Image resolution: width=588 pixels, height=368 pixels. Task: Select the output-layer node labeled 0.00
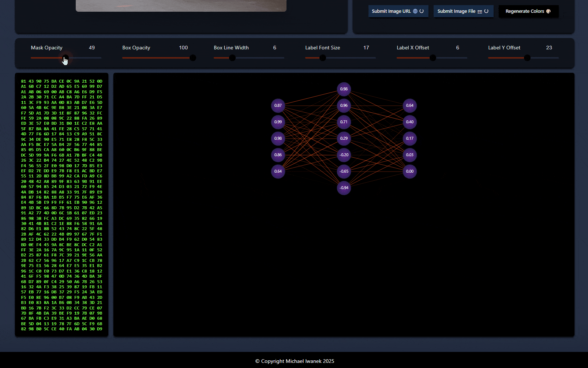[x=410, y=171]
